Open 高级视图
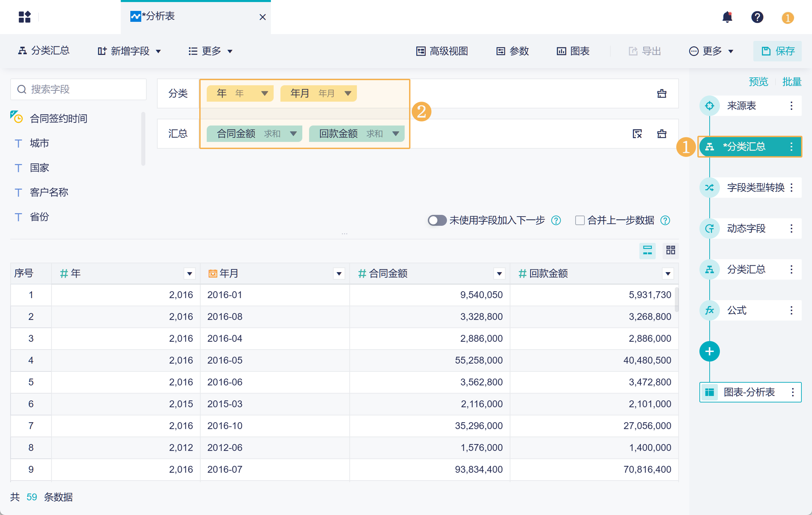Image resolution: width=812 pixels, height=515 pixels. pyautogui.click(x=442, y=51)
